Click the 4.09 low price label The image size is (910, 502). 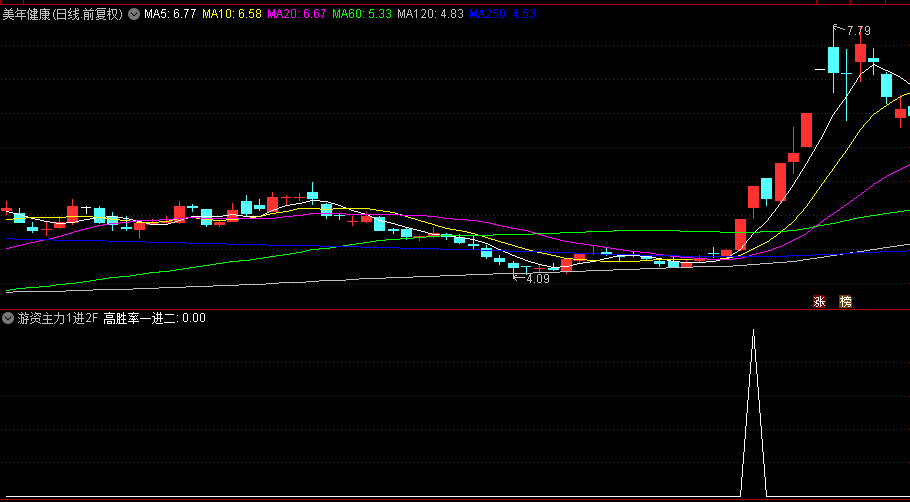coord(537,279)
